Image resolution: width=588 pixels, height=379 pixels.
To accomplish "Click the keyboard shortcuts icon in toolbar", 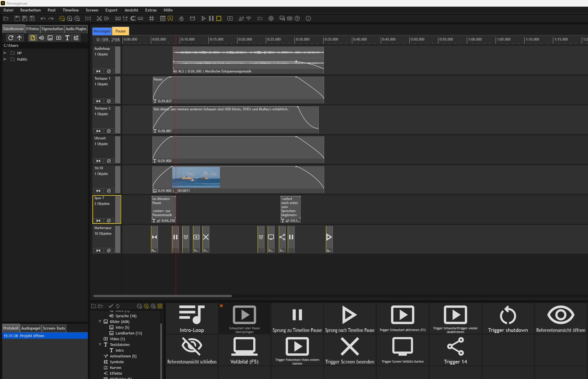I will (x=290, y=18).
